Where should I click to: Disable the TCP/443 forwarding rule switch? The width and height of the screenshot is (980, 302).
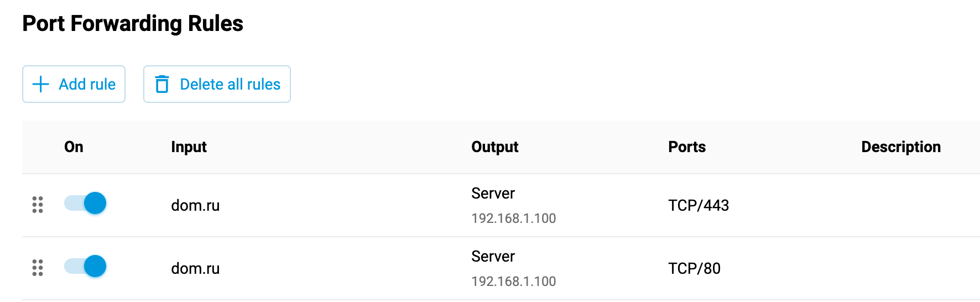85,204
